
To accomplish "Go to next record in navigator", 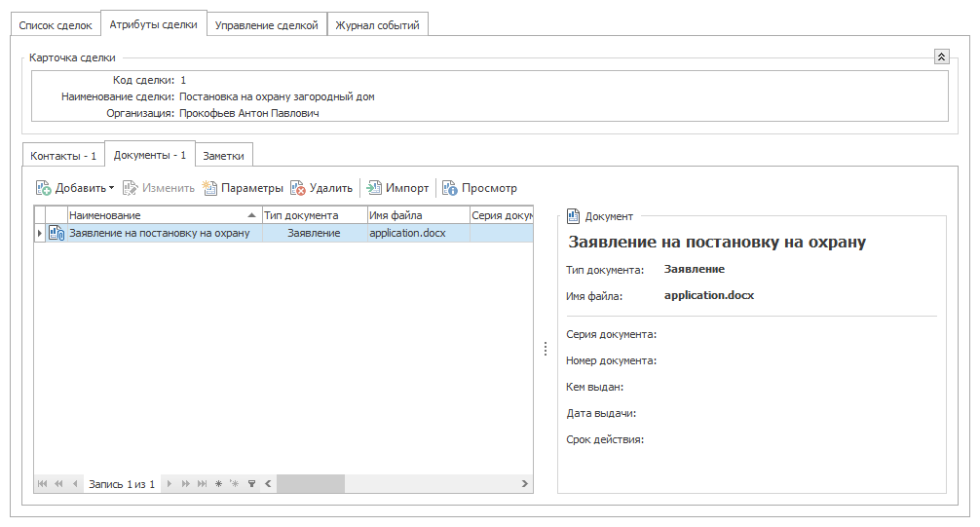I will [169, 484].
